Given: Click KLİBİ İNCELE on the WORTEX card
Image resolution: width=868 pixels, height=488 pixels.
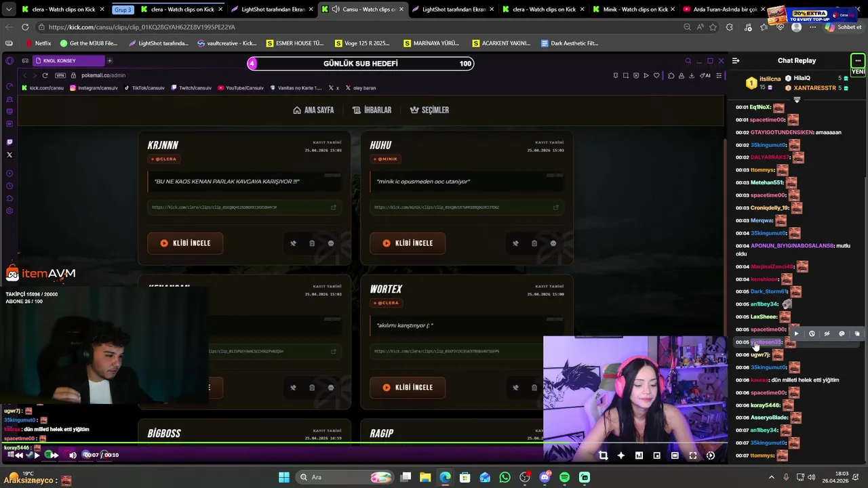Looking at the screenshot, I should click(408, 388).
